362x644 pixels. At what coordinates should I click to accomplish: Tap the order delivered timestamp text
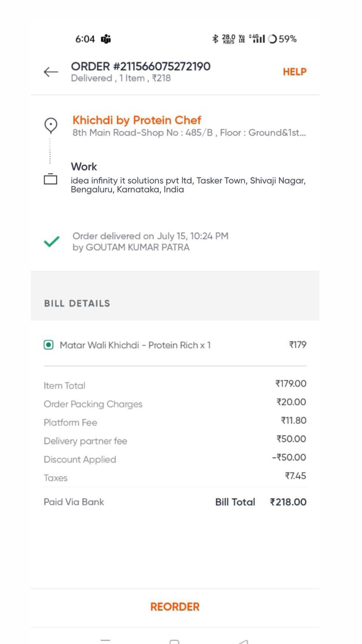(150, 236)
